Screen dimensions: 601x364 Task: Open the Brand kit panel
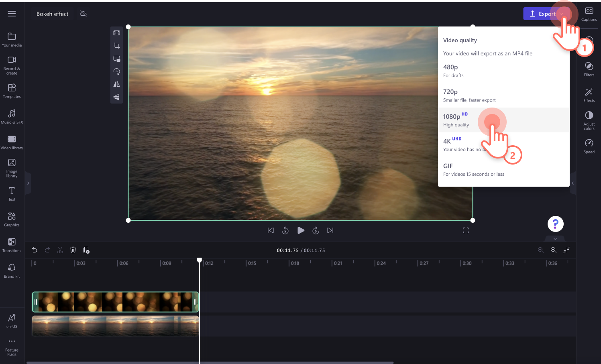coord(12,271)
